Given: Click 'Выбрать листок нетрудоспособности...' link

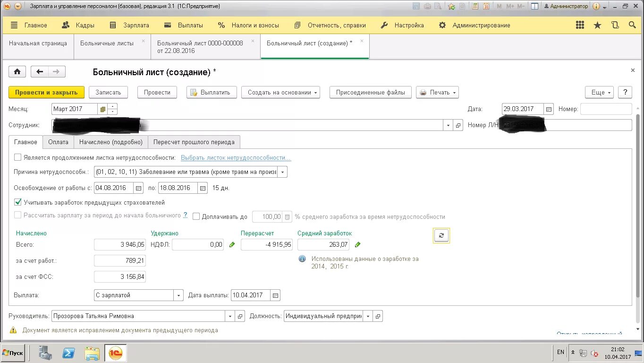Looking at the screenshot, I should [236, 158].
